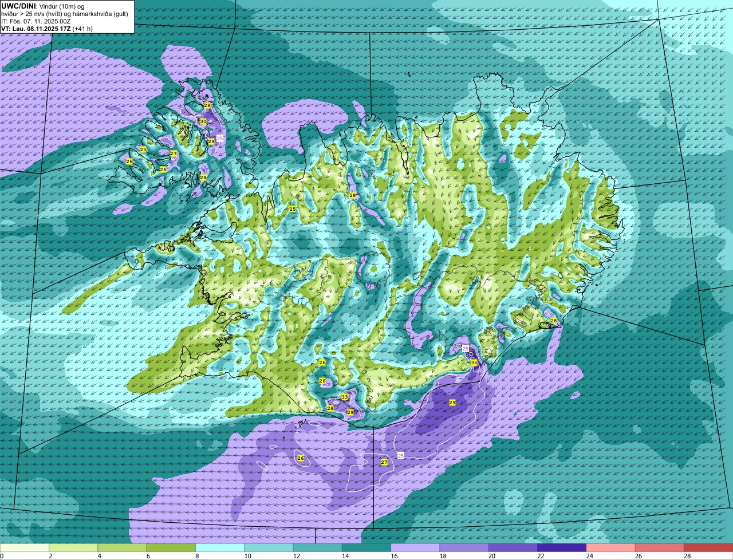Select the 4–6 m/s green legend swatch
The width and height of the screenshot is (733, 560).
click(x=122, y=548)
